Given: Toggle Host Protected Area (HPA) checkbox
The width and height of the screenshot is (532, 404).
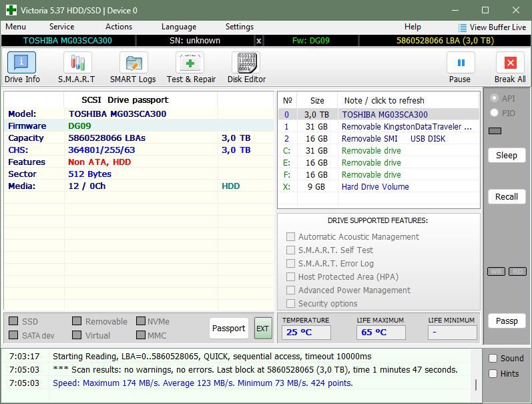Looking at the screenshot, I should [x=290, y=276].
